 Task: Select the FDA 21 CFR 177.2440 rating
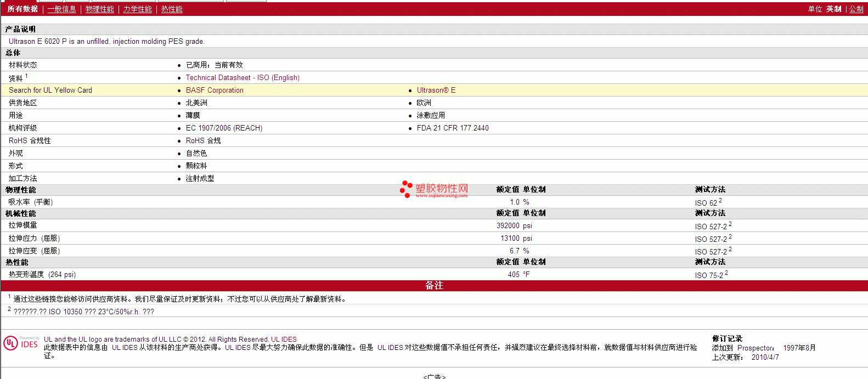[x=453, y=128]
